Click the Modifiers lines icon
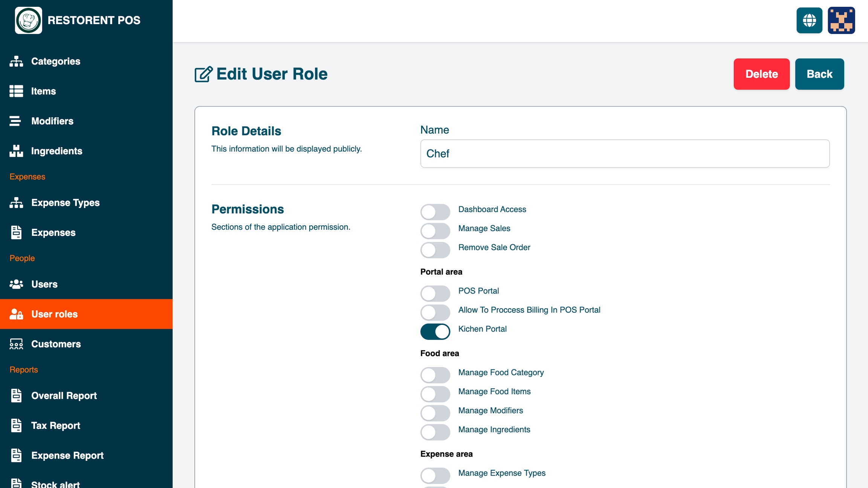868x488 pixels. pyautogui.click(x=15, y=121)
